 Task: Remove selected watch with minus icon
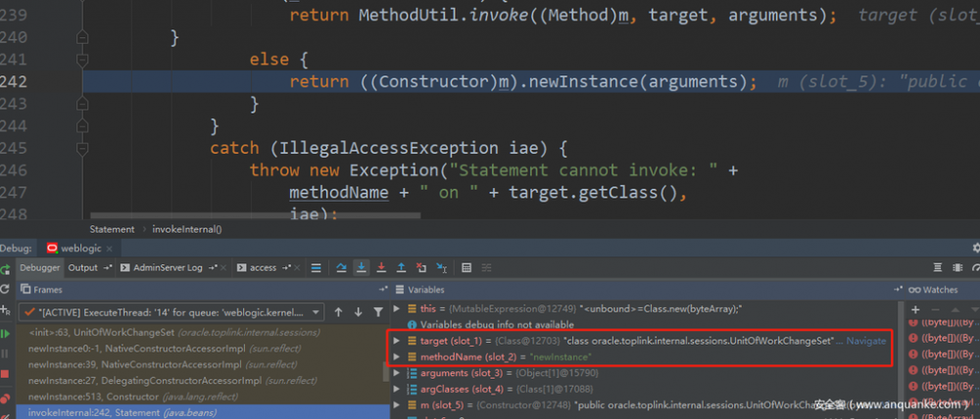click(935, 309)
